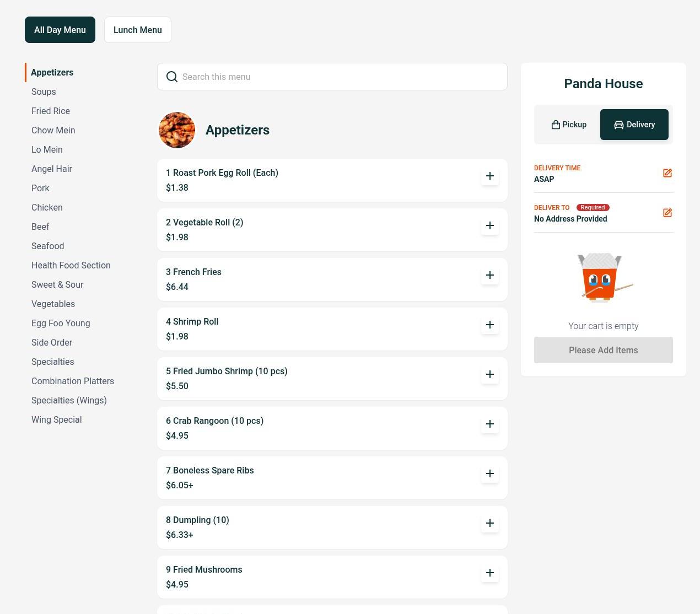Add 8 Dumpling (10) to cart
This screenshot has height=614, width=700.
490,524
